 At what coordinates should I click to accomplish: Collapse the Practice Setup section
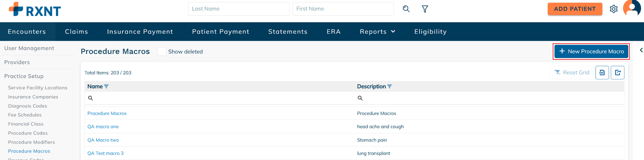(x=24, y=76)
